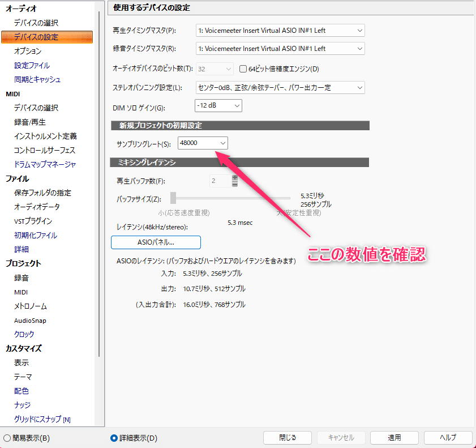This screenshot has height=448, width=476.
Task: Click the 5.3 msec latency value
Action: tap(240, 223)
